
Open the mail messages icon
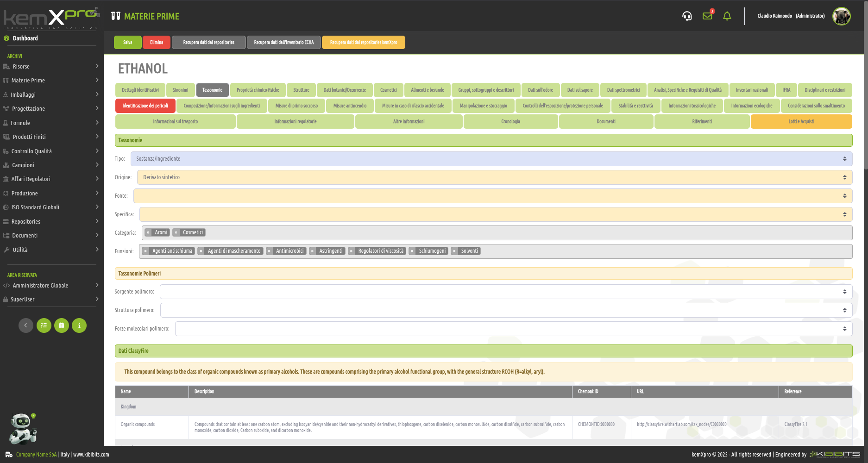pyautogui.click(x=707, y=16)
